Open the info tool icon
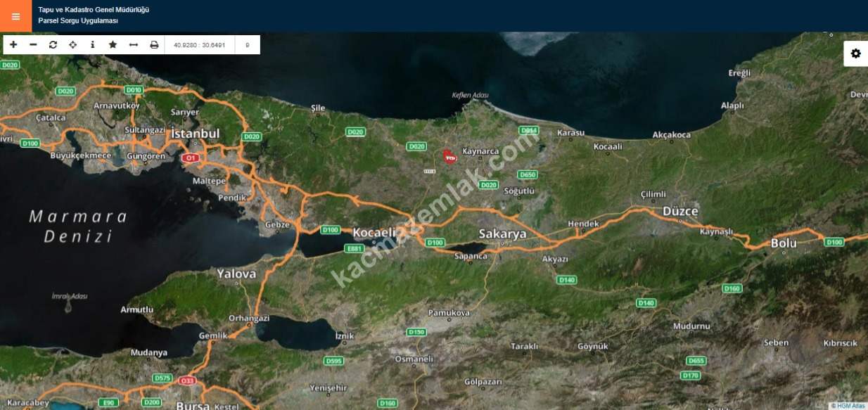868x410 pixels. pos(92,44)
